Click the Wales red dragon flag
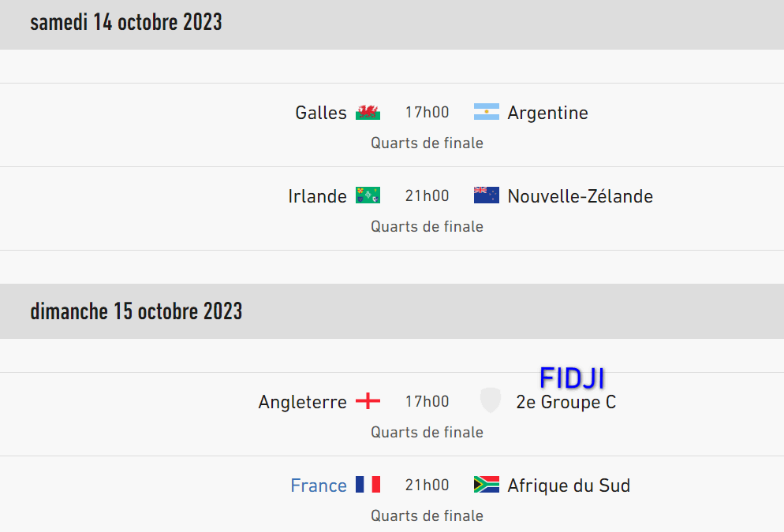 [x=368, y=113]
